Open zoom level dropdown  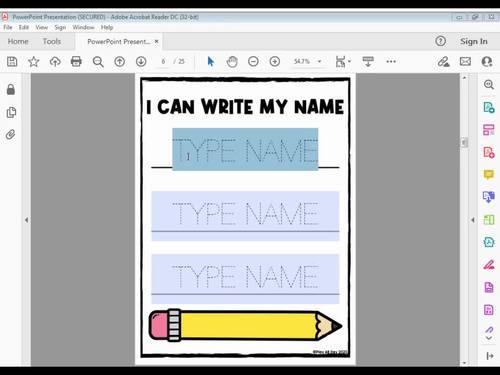(320, 62)
